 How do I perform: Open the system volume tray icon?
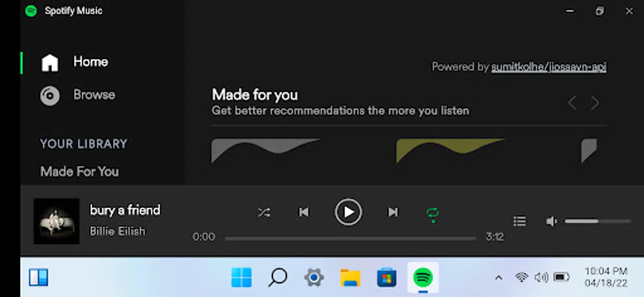click(541, 277)
